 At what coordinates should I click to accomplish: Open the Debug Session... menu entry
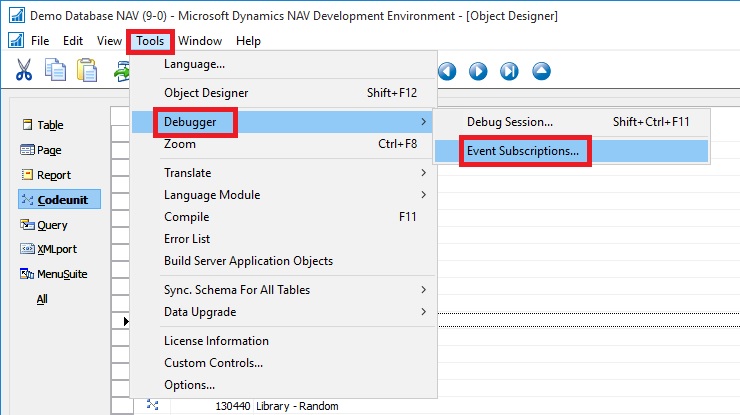510,122
